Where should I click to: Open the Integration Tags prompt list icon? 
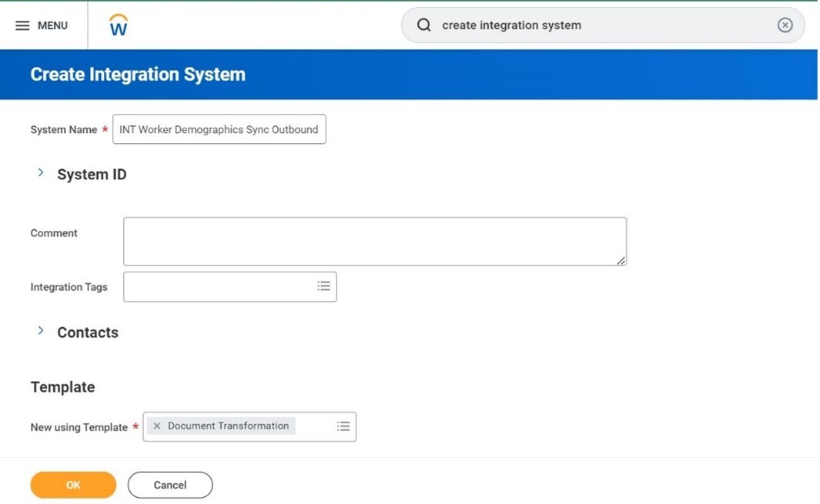click(323, 286)
